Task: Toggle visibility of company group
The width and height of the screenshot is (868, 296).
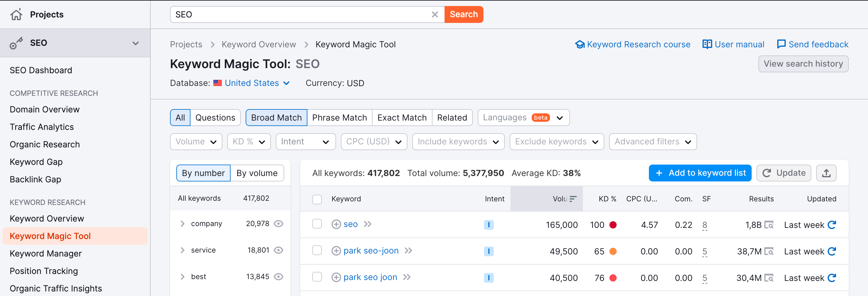Action: [278, 224]
